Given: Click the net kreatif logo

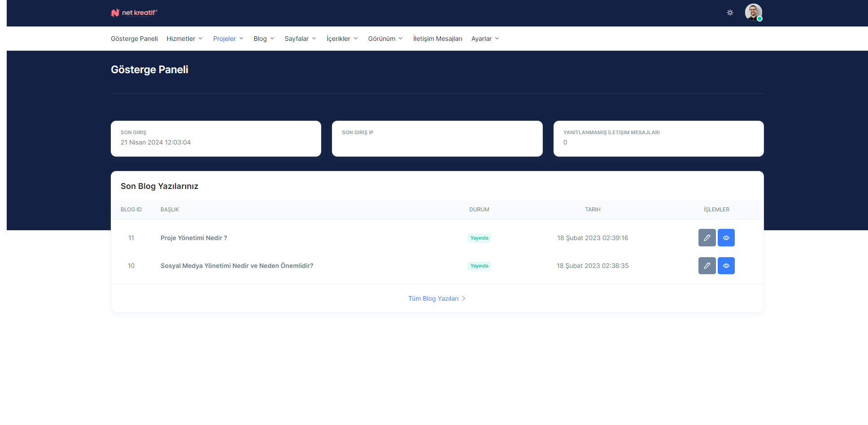Looking at the screenshot, I should coord(134,13).
